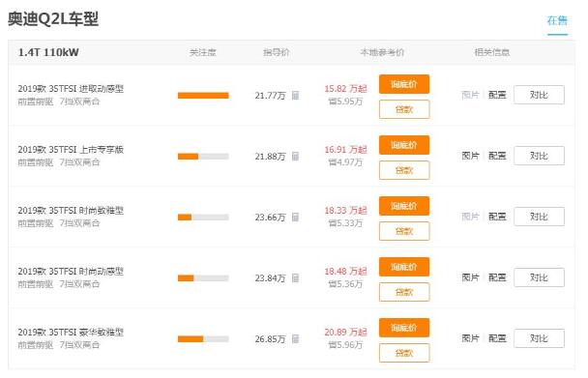Click the 15.82万起 local reference price

(345, 89)
